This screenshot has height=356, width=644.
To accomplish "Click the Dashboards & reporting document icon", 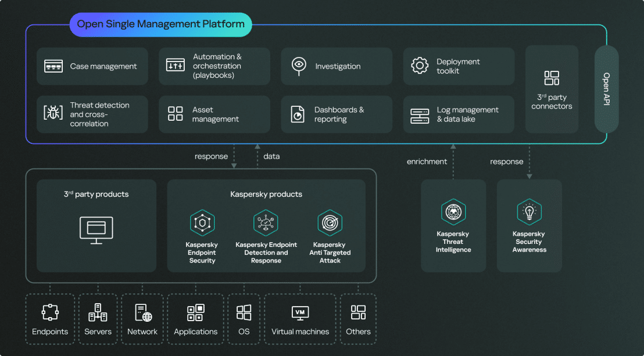I will click(x=298, y=114).
